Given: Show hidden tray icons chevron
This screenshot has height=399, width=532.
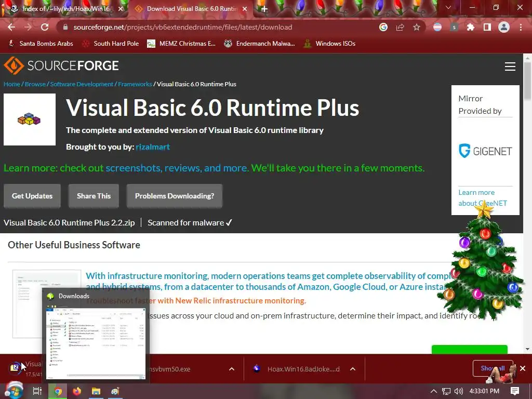Looking at the screenshot, I should coord(434,391).
